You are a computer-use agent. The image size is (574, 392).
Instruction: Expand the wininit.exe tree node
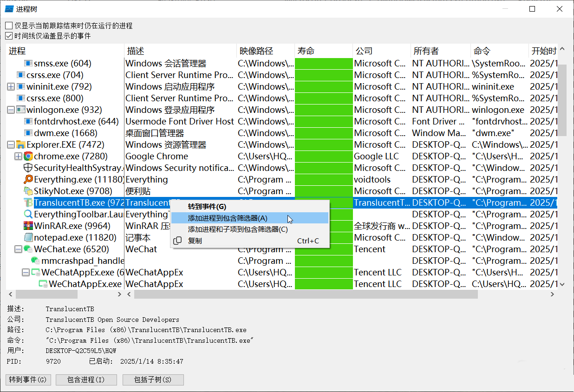[x=11, y=86]
